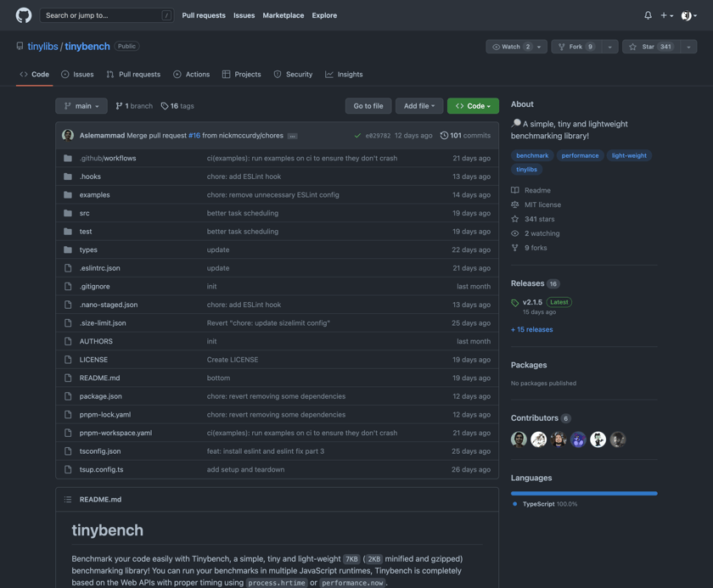713x588 pixels.
Task: View the MIT license scale icon
Action: click(514, 205)
